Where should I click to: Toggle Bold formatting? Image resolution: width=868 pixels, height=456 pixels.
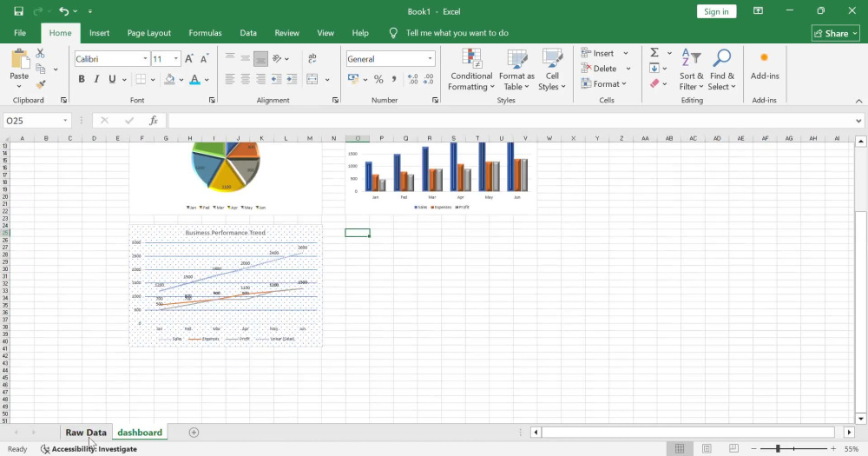pyautogui.click(x=82, y=79)
